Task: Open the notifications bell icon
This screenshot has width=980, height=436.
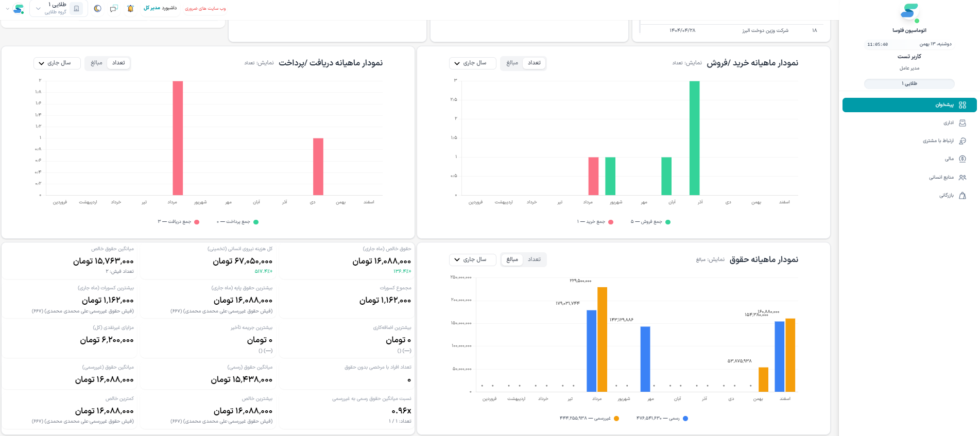Action: click(130, 9)
